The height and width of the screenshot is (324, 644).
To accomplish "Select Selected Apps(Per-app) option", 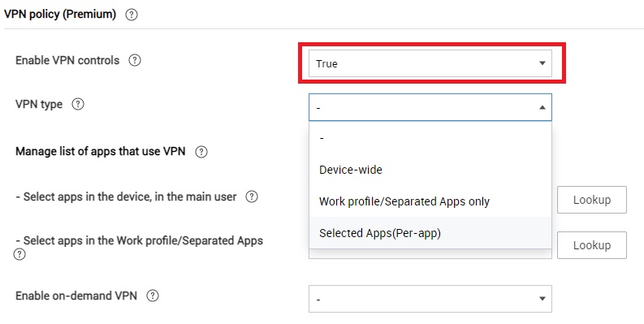I will [x=430, y=233].
